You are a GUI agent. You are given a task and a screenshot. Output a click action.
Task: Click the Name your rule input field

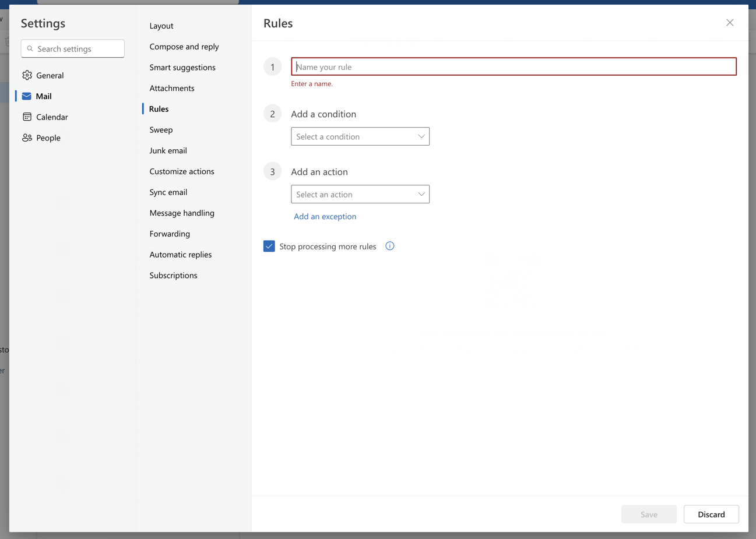pos(513,66)
